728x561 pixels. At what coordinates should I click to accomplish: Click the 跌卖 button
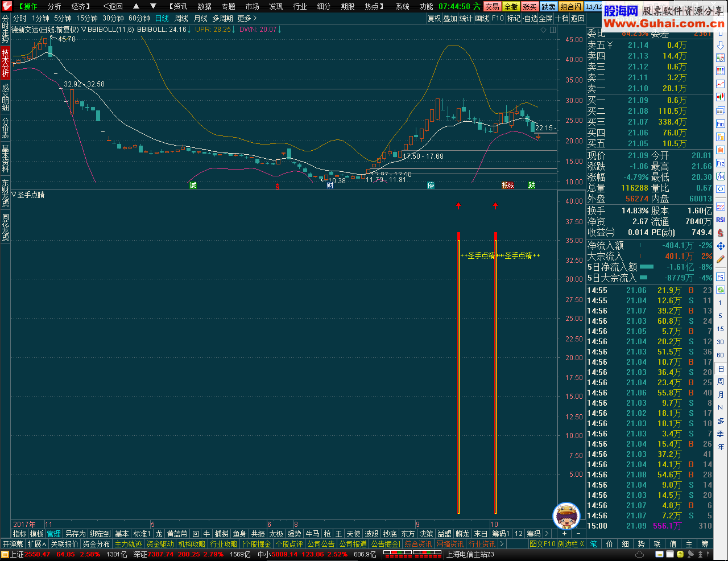(x=548, y=6)
